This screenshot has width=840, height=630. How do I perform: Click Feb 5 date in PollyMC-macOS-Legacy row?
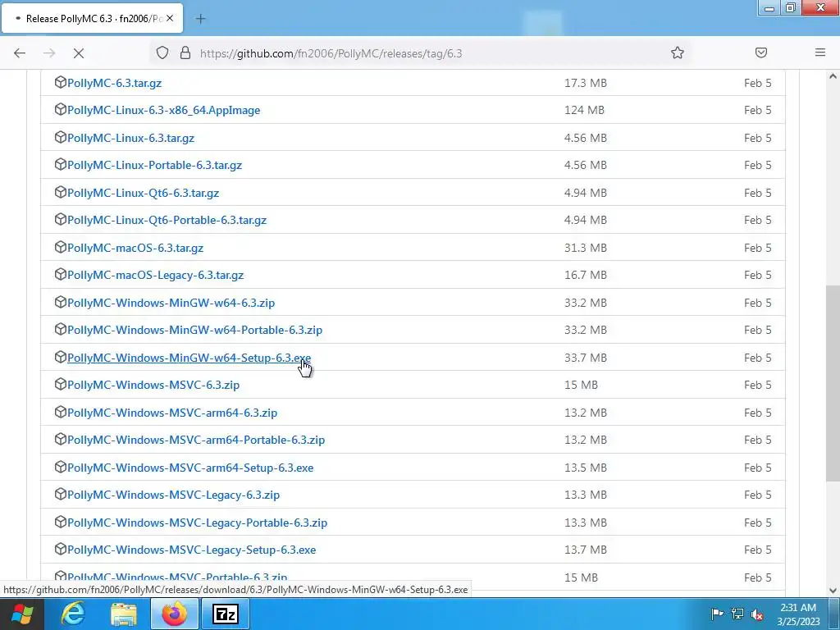[x=757, y=276]
